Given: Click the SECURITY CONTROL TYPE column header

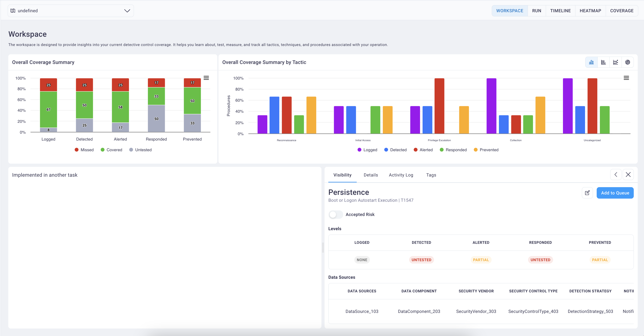Looking at the screenshot, I should 533,291.
